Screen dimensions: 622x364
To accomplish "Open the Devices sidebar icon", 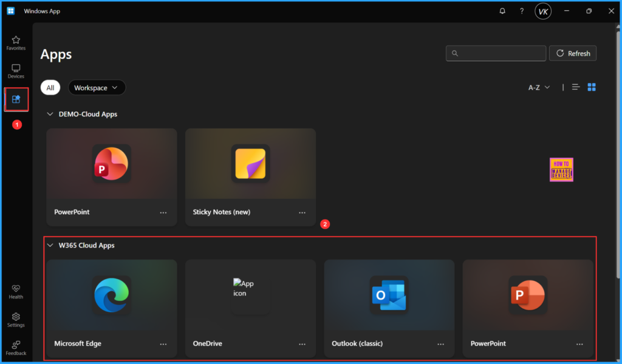I will click(16, 71).
